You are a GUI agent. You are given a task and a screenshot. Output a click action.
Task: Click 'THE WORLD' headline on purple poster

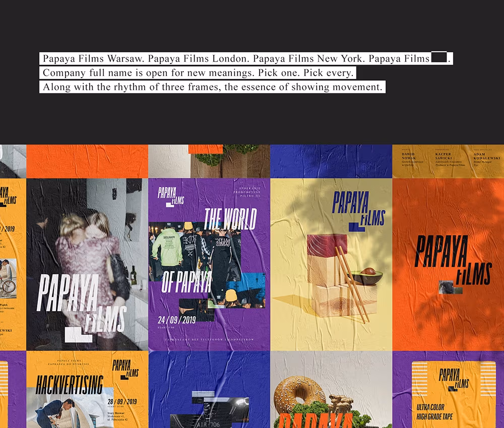[x=230, y=219]
